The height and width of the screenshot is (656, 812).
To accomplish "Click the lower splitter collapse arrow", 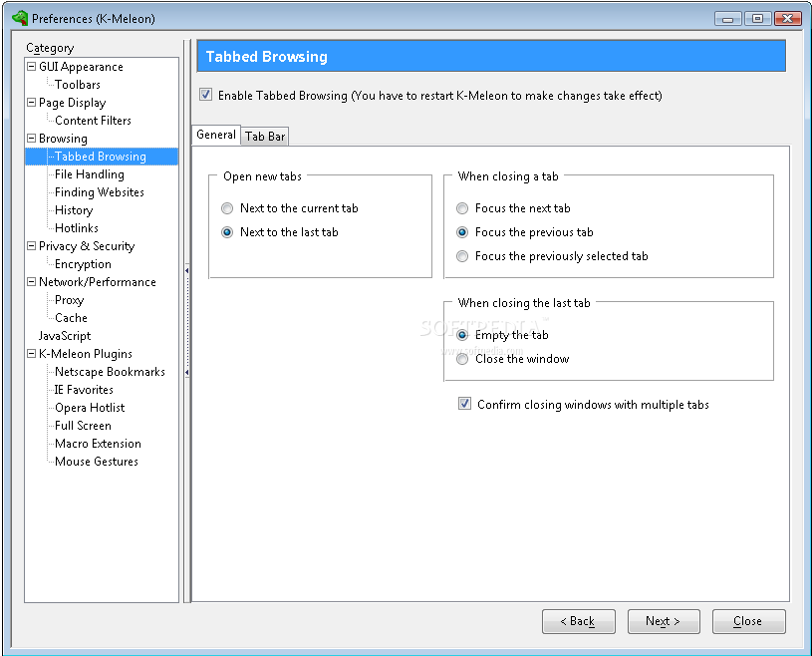I will [x=187, y=372].
